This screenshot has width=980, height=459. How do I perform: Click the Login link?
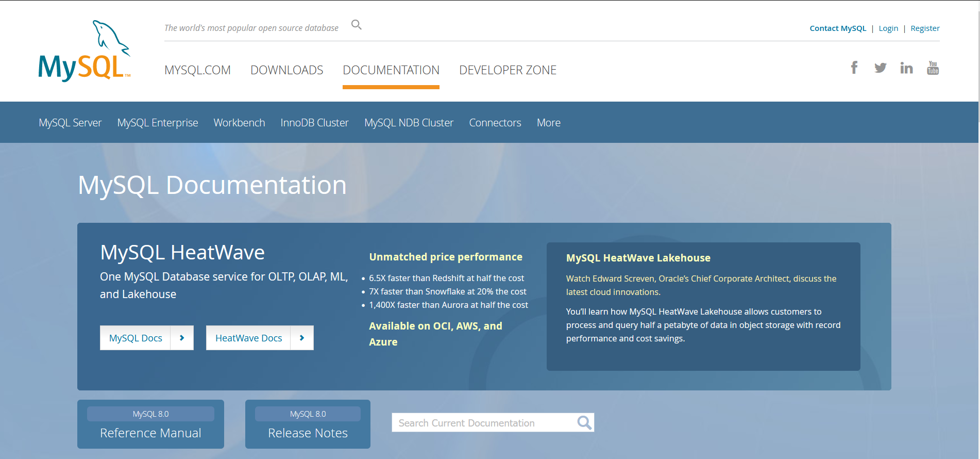pos(888,28)
